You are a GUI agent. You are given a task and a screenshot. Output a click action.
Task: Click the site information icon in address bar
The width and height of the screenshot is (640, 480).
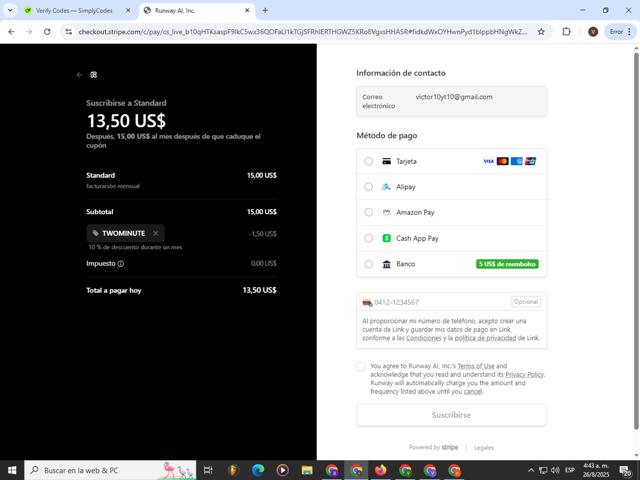69,31
